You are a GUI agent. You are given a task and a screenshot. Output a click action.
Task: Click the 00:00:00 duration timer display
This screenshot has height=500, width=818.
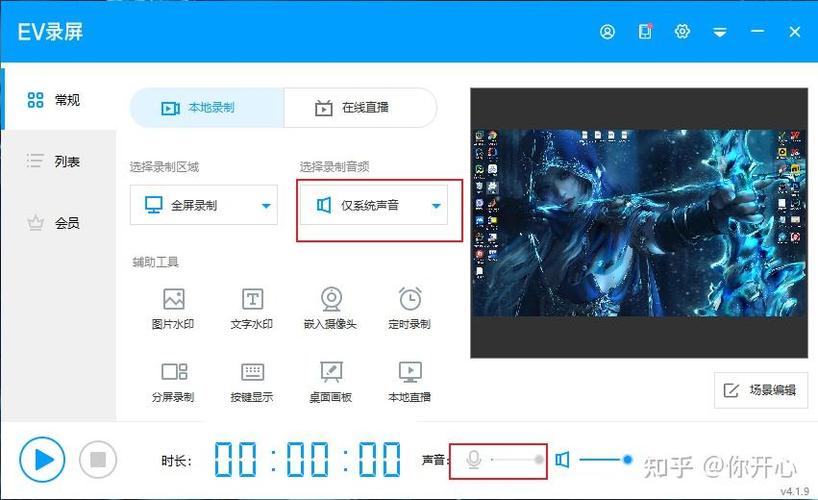307,460
